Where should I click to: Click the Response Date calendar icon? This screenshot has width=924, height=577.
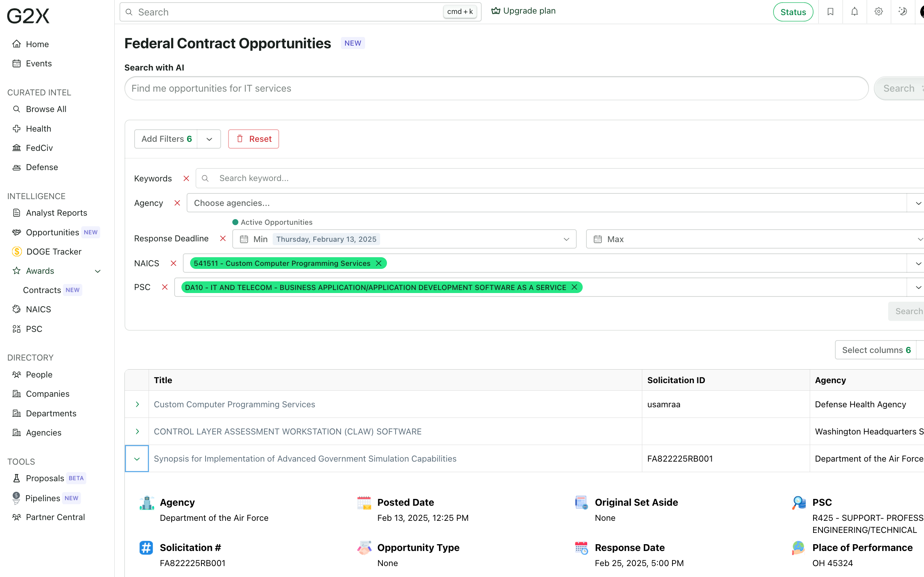(582, 548)
